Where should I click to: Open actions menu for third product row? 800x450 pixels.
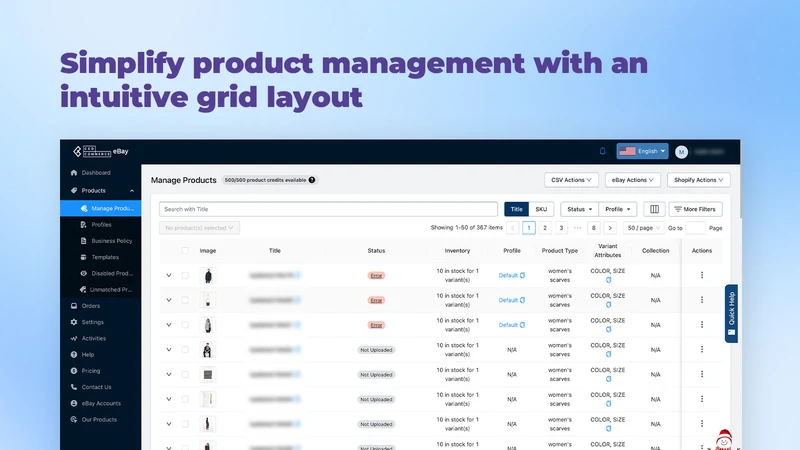click(x=702, y=324)
